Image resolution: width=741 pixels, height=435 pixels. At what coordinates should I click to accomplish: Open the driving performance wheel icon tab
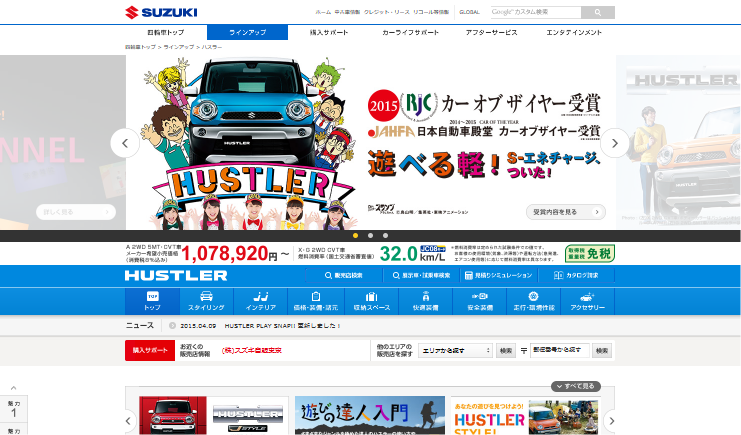[534, 301]
